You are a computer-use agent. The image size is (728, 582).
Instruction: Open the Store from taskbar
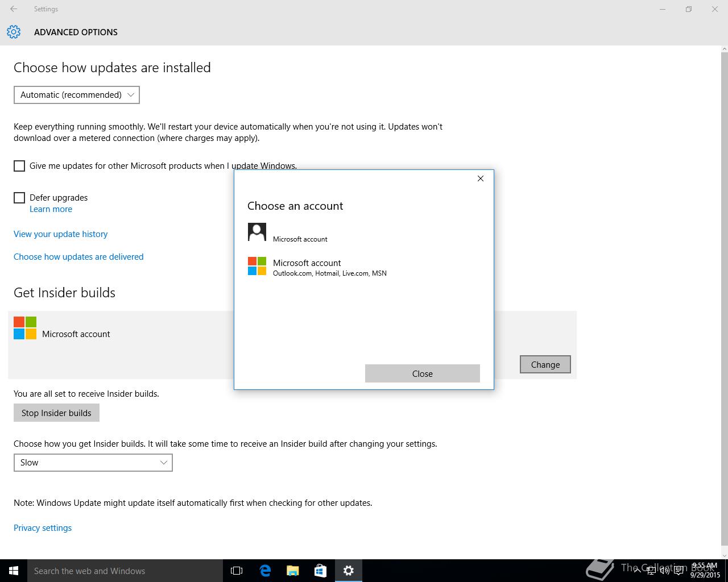[321, 571]
